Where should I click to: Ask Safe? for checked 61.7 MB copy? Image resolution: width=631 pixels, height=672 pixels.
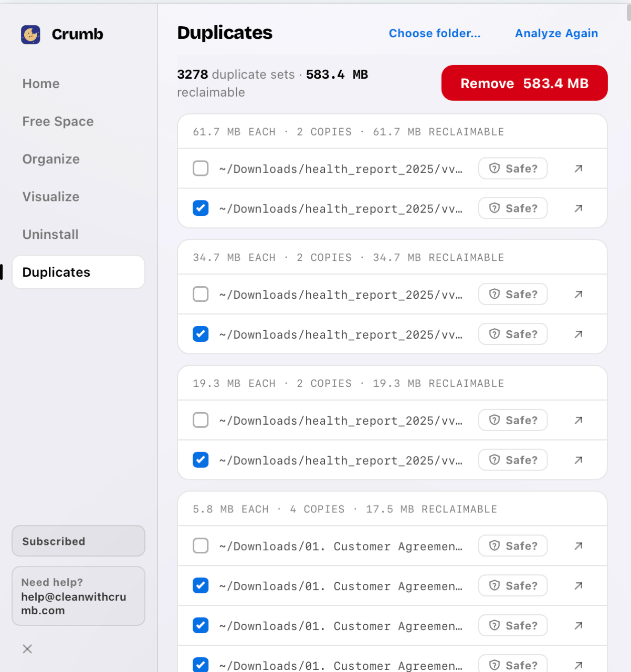pyautogui.click(x=513, y=208)
